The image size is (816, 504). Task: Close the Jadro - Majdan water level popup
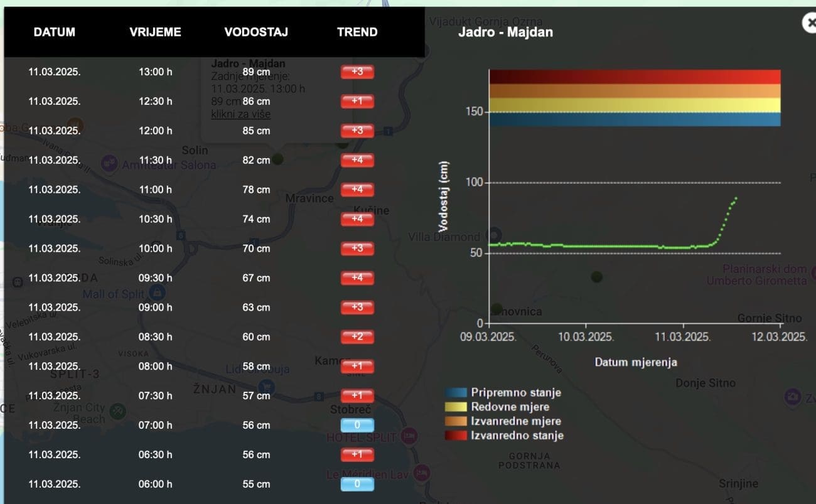pyautogui.click(x=809, y=23)
